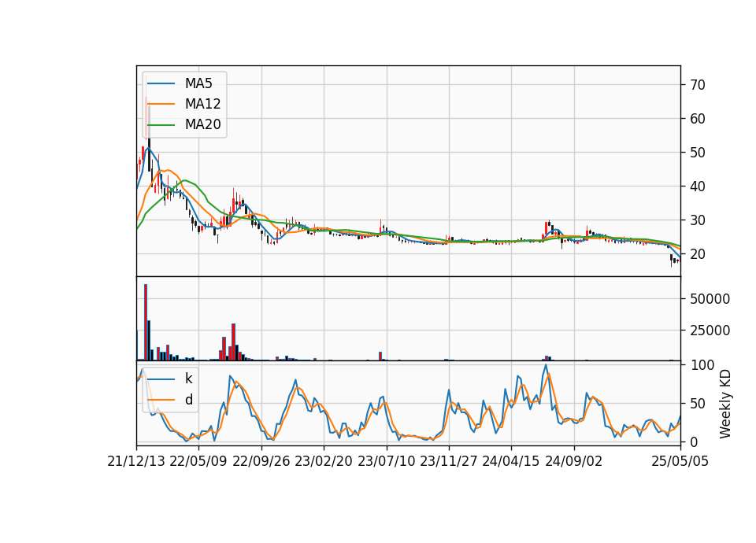Click the price axis value 70
Screen dimensions: 756x543
[697, 85]
